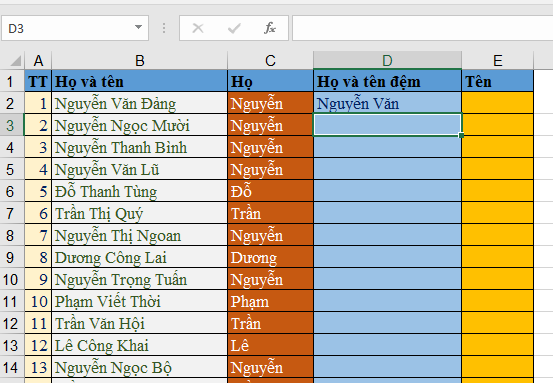Click 'Đỗ' in the Họ column
The width and height of the screenshot is (553, 383).
271,191
